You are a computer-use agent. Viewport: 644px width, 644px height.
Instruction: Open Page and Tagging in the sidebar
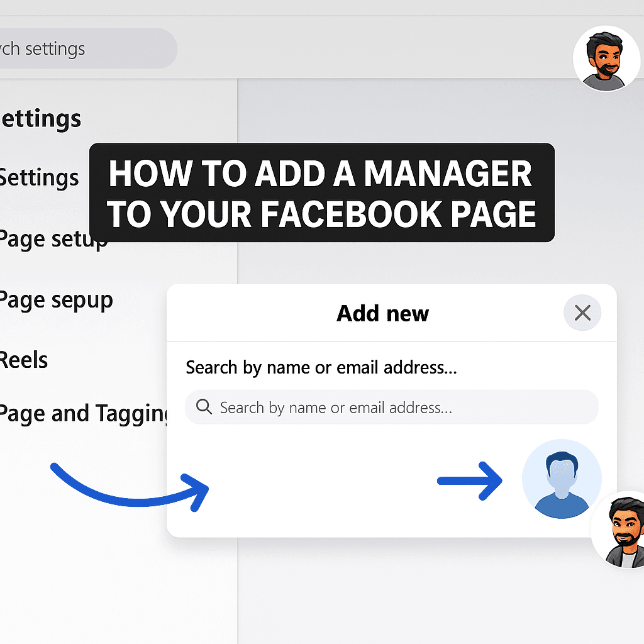pyautogui.click(x=82, y=413)
